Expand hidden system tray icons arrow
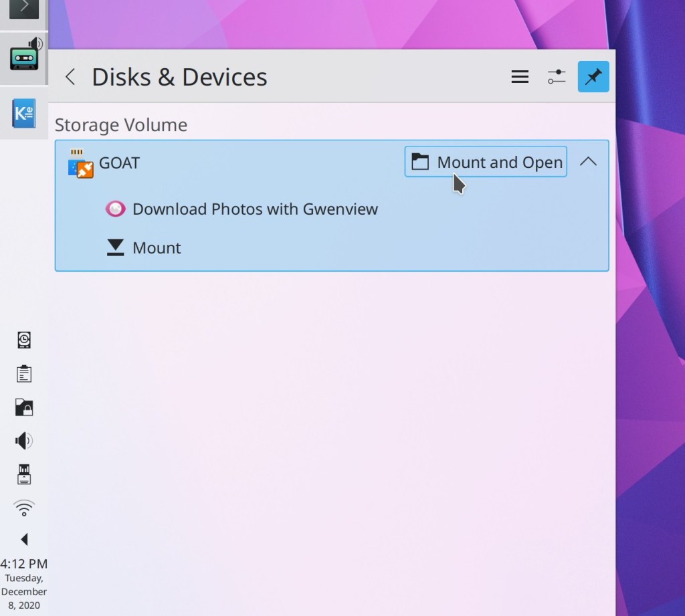Image resolution: width=685 pixels, height=616 pixels. tap(24, 539)
